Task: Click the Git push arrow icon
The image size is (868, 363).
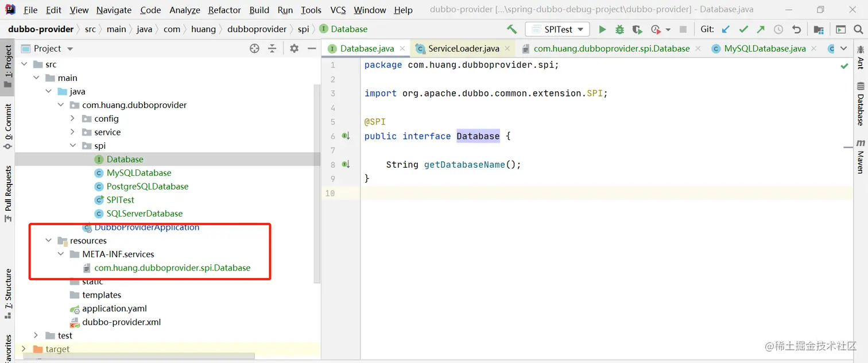Action: click(761, 29)
